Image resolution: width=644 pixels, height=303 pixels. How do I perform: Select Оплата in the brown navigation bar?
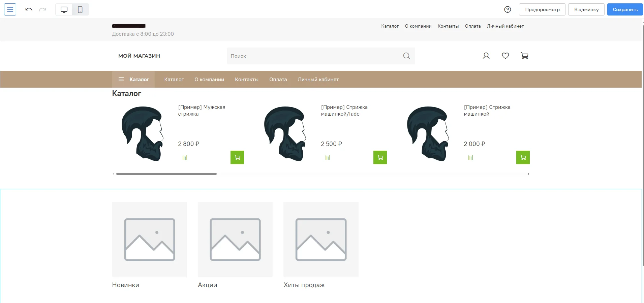tap(278, 80)
